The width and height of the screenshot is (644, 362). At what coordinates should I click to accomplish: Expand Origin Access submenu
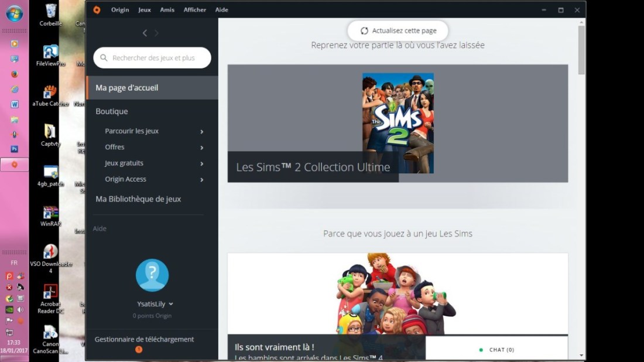point(201,180)
